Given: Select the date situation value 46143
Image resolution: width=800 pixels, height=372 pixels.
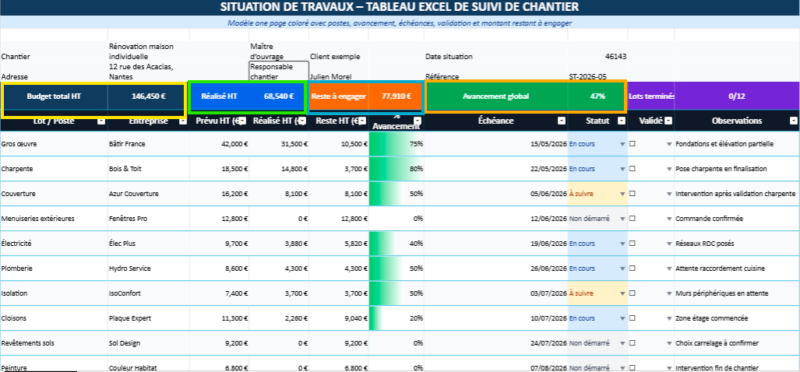Looking at the screenshot, I should 597,57.
